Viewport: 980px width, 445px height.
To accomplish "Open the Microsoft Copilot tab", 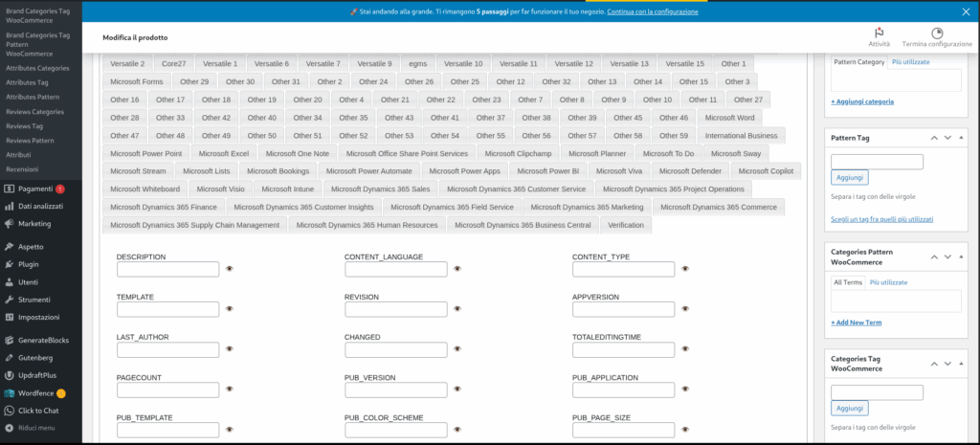I will (766, 171).
